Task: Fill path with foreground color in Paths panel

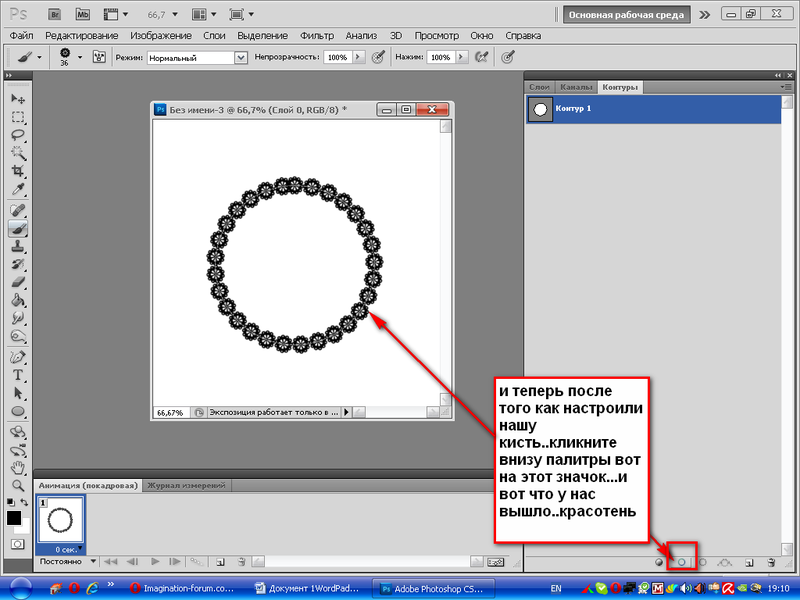Action: [659, 562]
